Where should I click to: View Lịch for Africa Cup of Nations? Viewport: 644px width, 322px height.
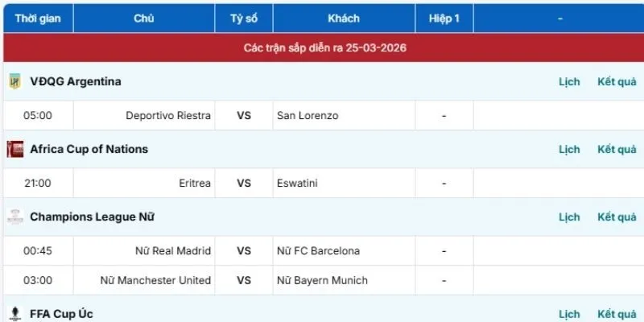click(x=569, y=149)
